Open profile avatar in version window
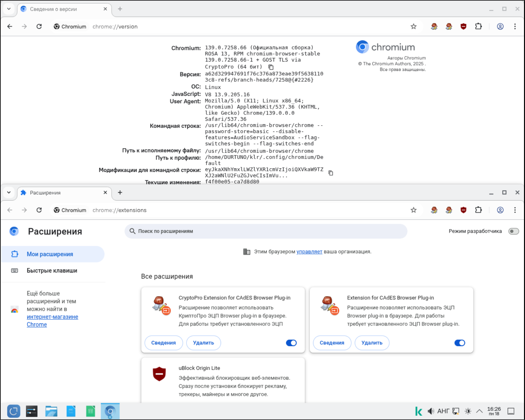This screenshot has height=420, width=525. pos(500,26)
